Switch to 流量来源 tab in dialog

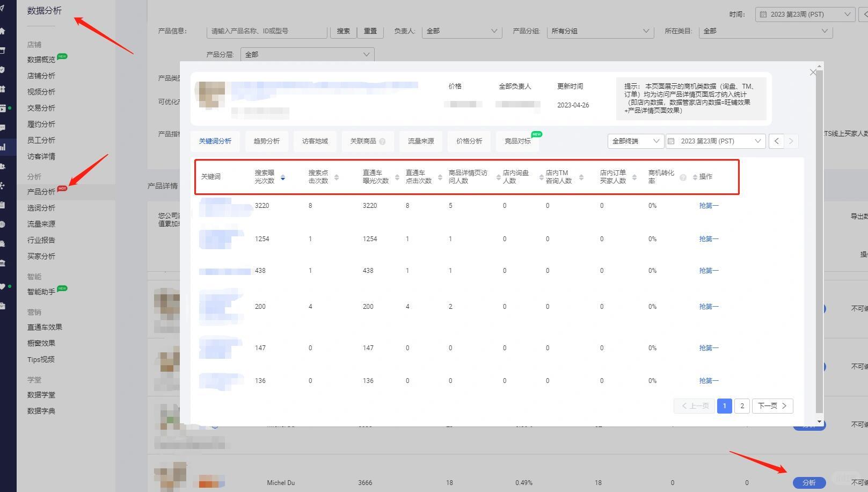(x=421, y=141)
